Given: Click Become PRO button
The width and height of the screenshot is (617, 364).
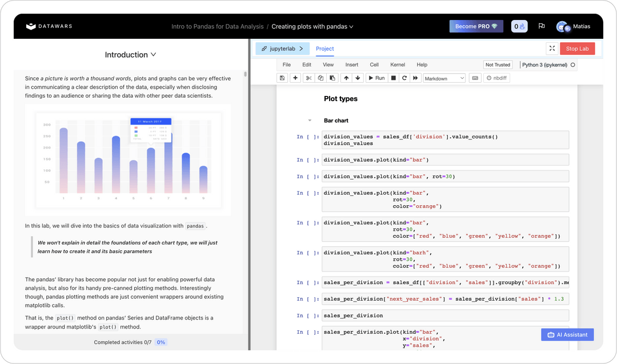Looking at the screenshot, I should point(476,26).
